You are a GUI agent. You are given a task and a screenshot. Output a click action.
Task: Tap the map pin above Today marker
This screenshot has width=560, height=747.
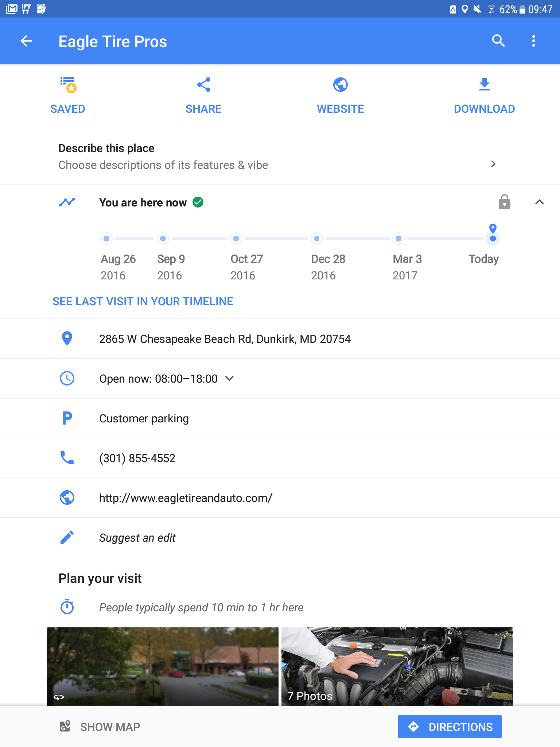point(493,228)
